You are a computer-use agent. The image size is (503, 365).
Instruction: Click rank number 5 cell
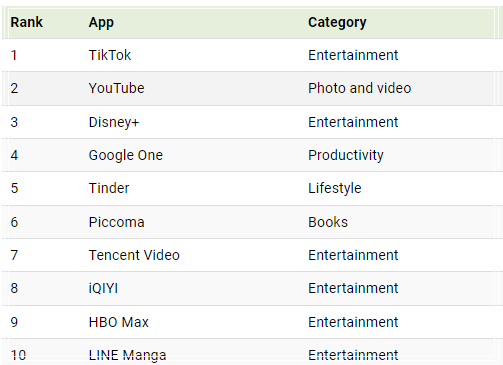(14, 188)
